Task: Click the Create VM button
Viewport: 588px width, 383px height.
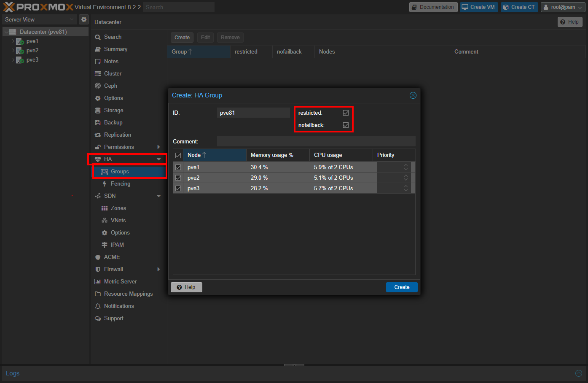Action: (x=479, y=7)
